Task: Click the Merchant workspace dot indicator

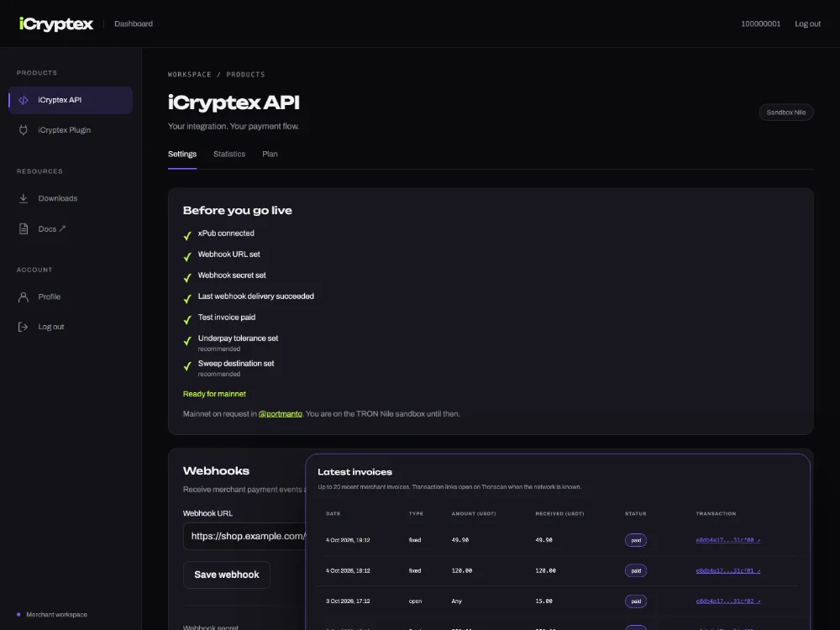Action: tap(18, 615)
